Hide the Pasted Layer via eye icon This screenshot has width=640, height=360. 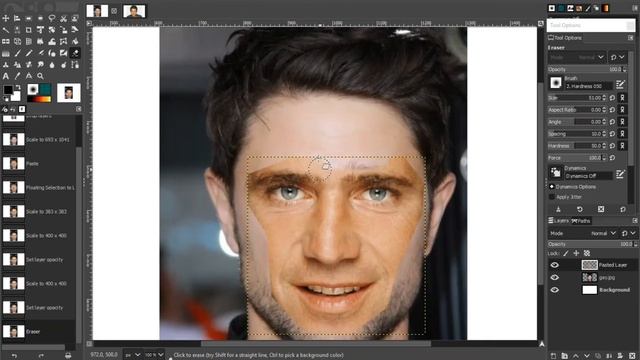click(x=554, y=265)
